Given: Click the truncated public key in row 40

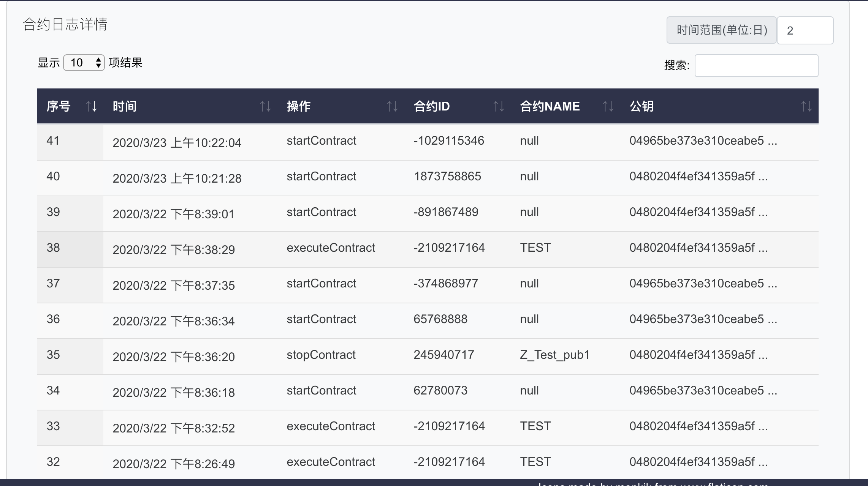Looking at the screenshot, I should (x=698, y=177).
